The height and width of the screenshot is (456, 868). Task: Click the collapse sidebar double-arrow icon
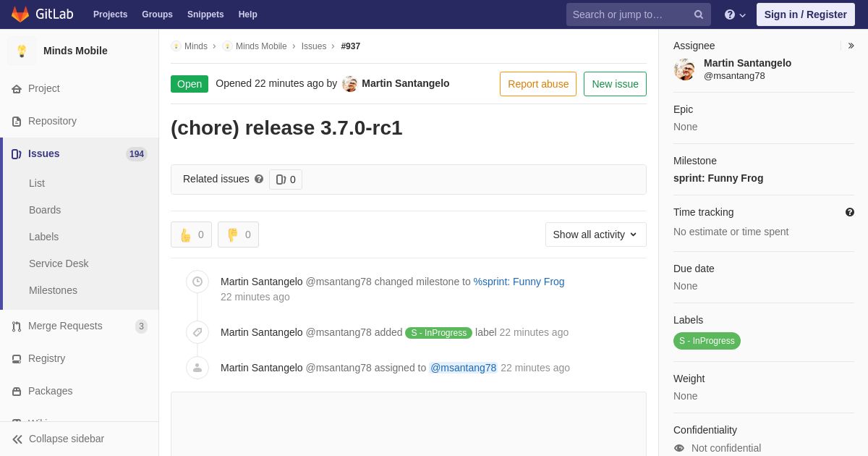click(17, 439)
